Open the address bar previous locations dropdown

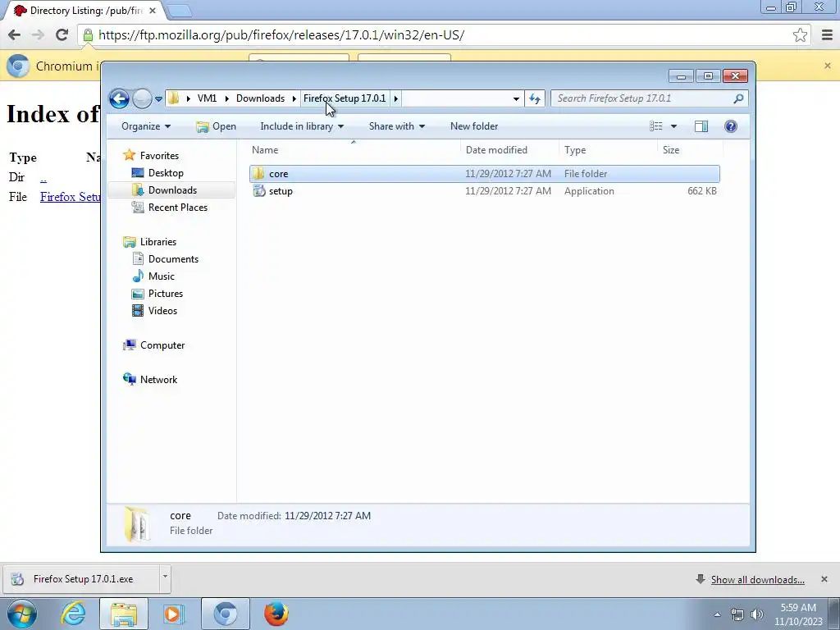516,98
